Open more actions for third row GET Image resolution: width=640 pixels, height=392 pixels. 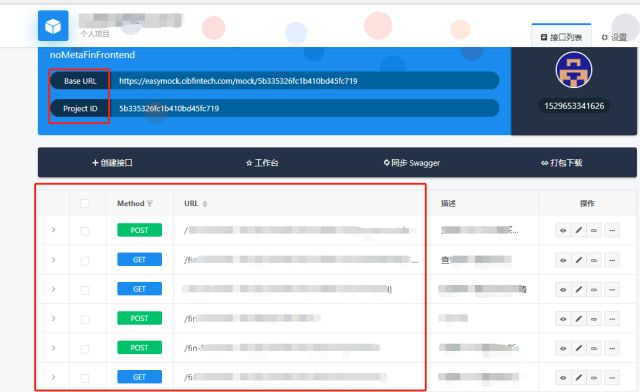[612, 290]
